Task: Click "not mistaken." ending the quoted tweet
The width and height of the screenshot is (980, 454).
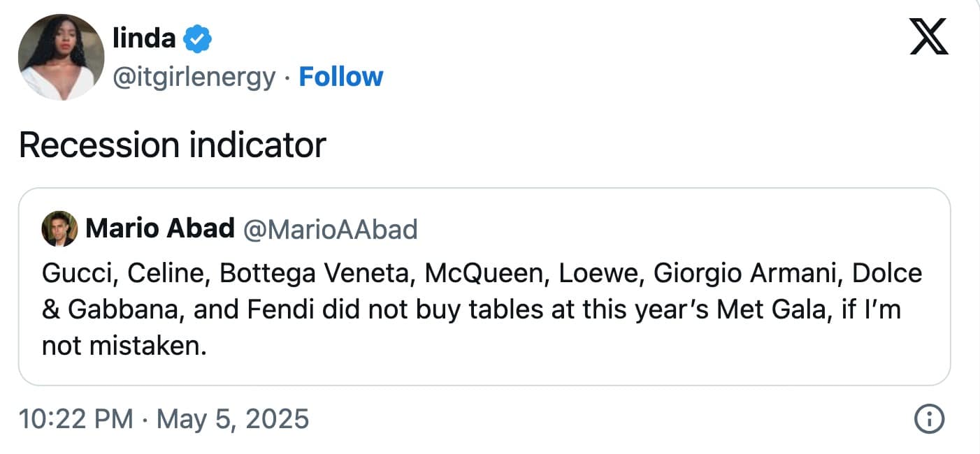Action: tap(124, 346)
